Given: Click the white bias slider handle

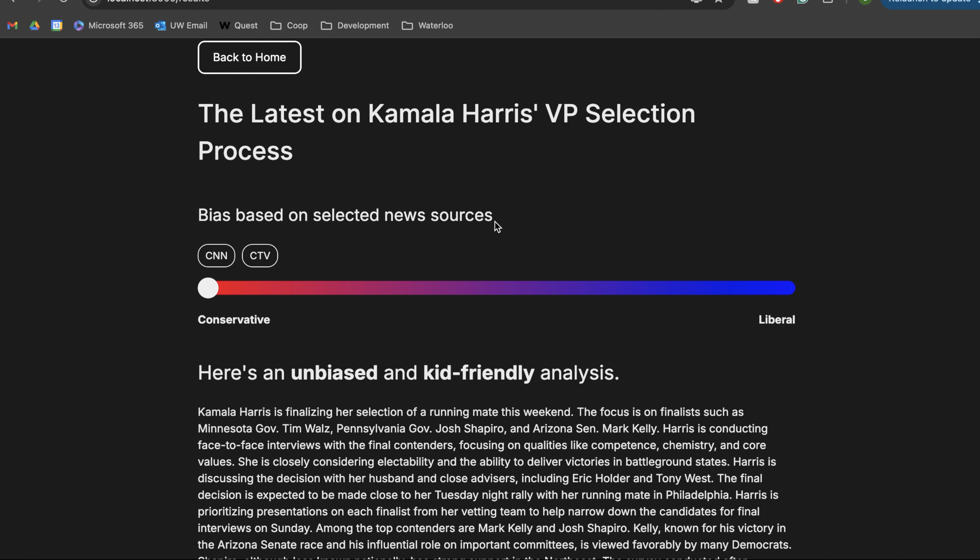Looking at the screenshot, I should pyautogui.click(x=208, y=288).
